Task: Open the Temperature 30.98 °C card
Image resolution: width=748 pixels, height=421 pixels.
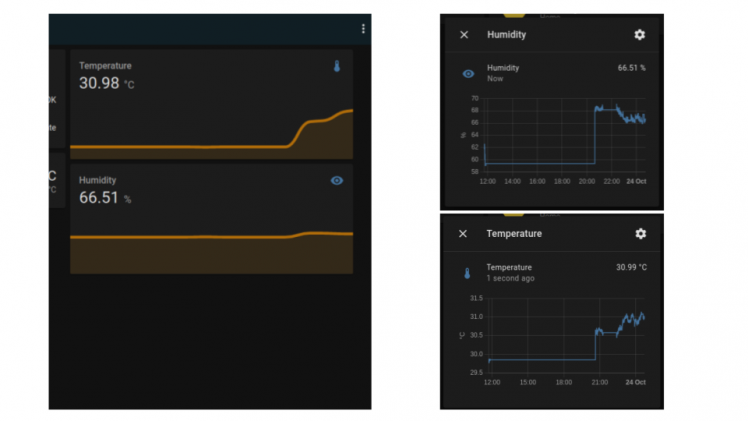Action: point(211,104)
